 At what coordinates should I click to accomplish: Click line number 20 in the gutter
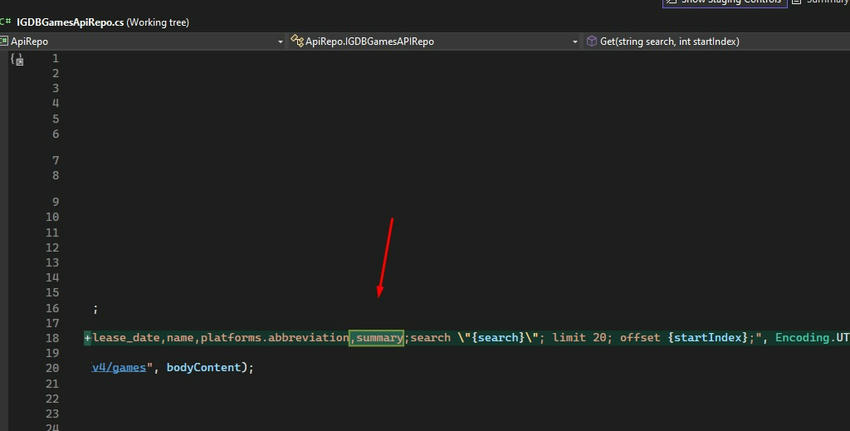pyautogui.click(x=53, y=368)
